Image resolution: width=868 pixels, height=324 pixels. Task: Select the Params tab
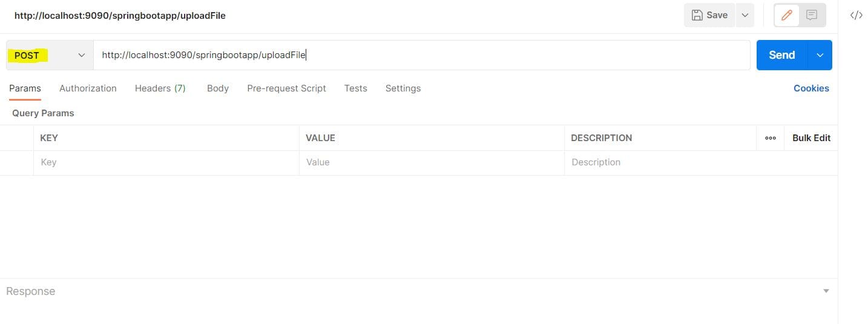click(x=25, y=88)
